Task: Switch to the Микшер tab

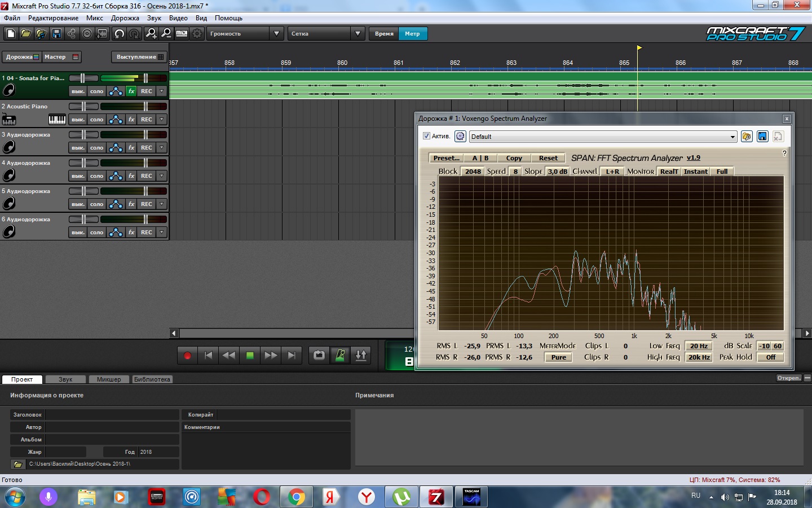Action: tap(109, 379)
